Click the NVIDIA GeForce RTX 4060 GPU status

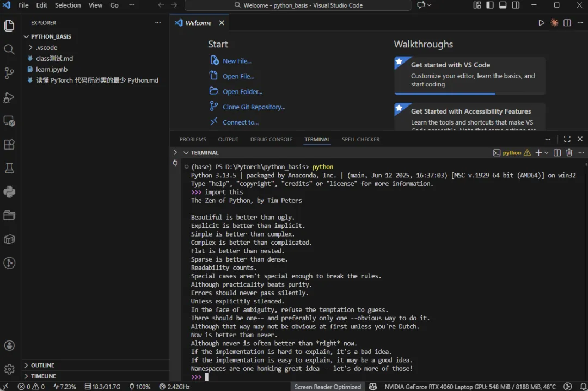coord(470,387)
